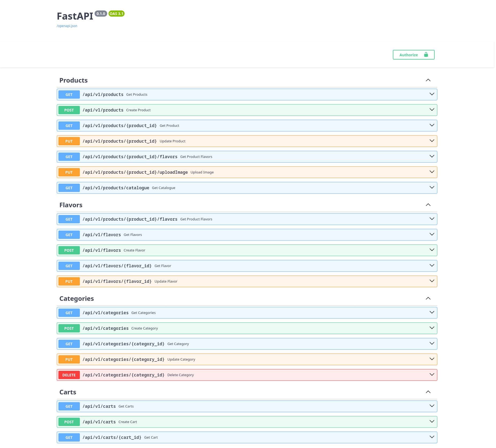Viewport: 496px width, 448px height.
Task: Expand Upload Image endpoint arrow
Action: (432, 172)
